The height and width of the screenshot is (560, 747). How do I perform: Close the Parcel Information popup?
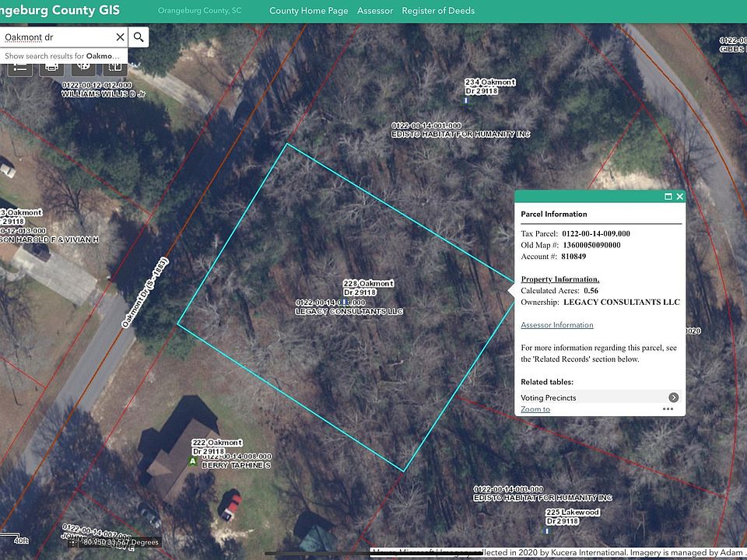point(680,196)
